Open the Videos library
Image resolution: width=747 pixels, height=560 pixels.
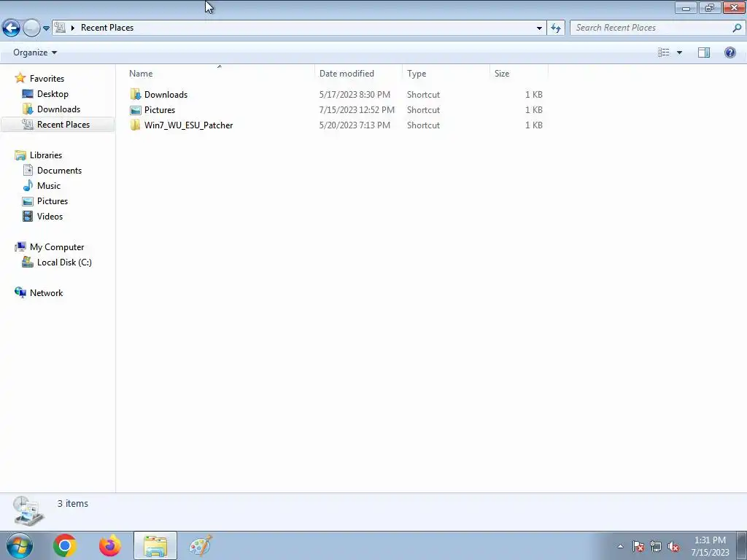50,216
